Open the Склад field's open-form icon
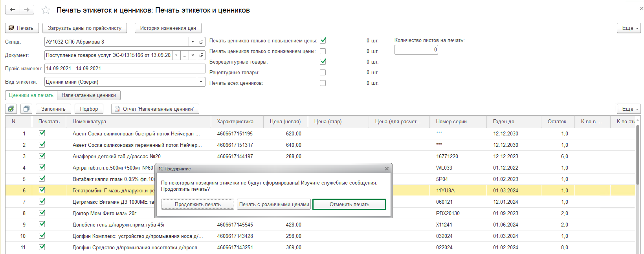 (201, 42)
